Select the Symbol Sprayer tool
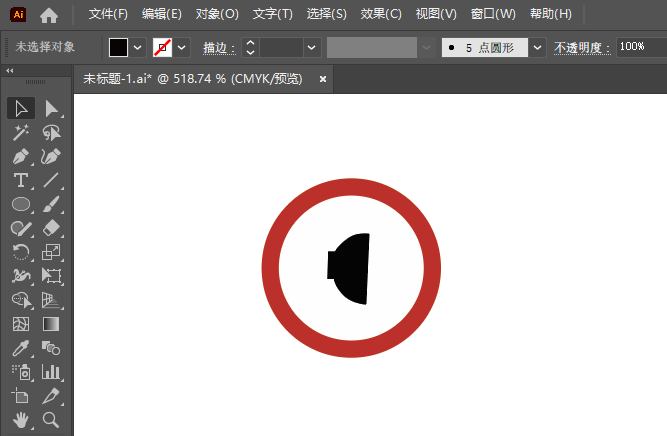Viewport: 667px width, 436px height. pos(21,372)
